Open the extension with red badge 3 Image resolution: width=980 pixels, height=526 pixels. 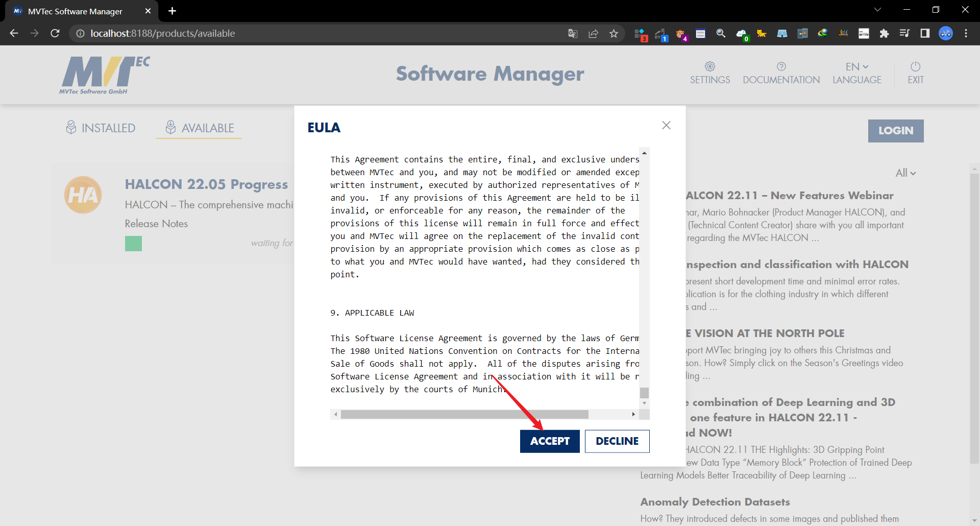(x=640, y=34)
